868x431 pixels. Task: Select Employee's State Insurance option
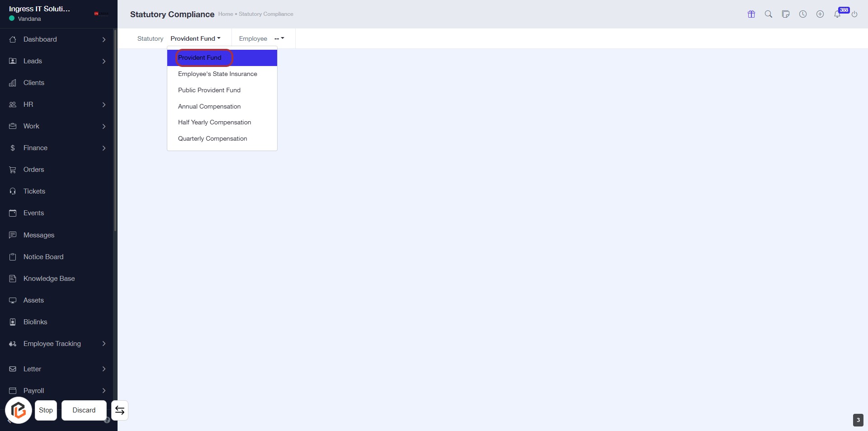coord(217,74)
